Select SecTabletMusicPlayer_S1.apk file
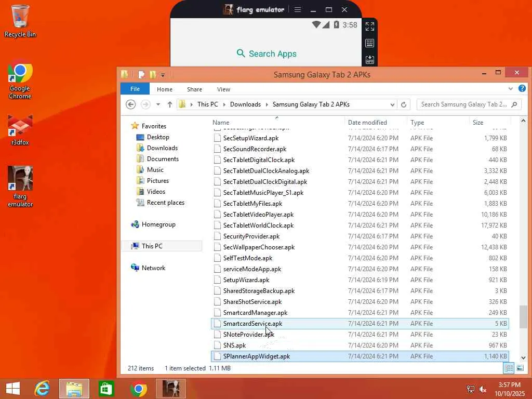Viewport: 532px width, 399px height. point(263,193)
